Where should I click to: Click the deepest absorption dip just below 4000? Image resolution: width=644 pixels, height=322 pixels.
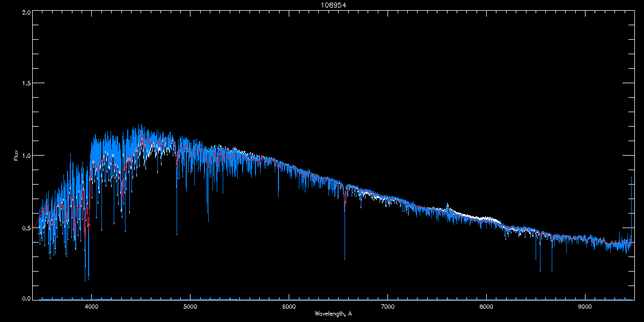point(85,279)
